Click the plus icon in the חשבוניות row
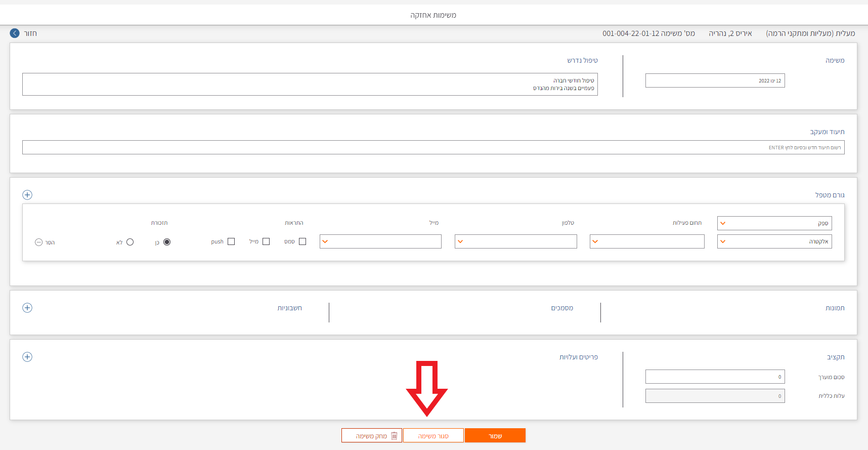868x450 pixels. [x=27, y=308]
